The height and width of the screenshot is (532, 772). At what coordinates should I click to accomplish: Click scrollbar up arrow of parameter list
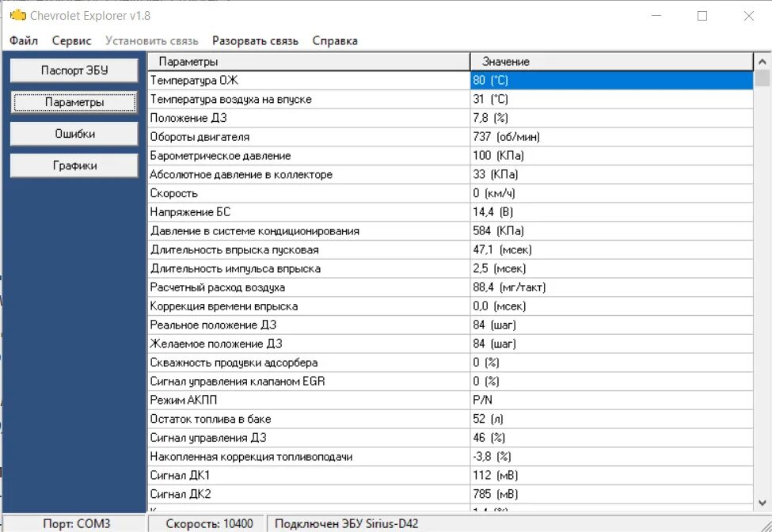(762, 62)
